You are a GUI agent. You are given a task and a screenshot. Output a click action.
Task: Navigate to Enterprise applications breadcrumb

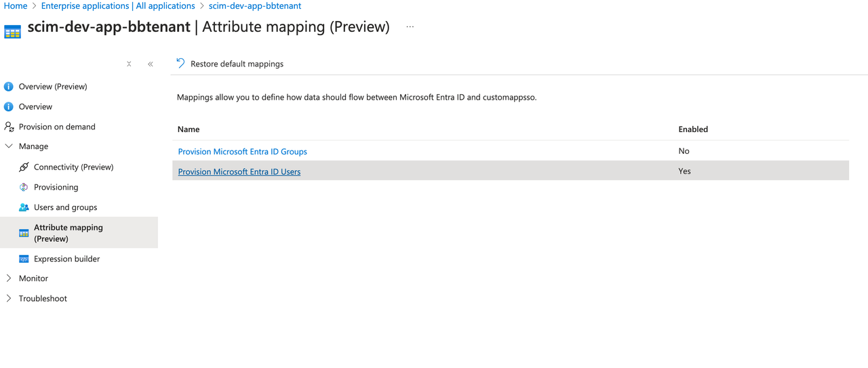click(x=118, y=6)
